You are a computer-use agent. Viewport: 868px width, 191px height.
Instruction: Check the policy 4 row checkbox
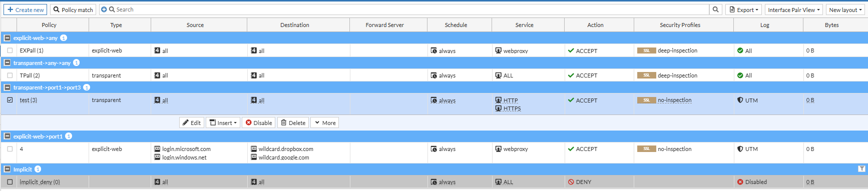click(x=10, y=149)
